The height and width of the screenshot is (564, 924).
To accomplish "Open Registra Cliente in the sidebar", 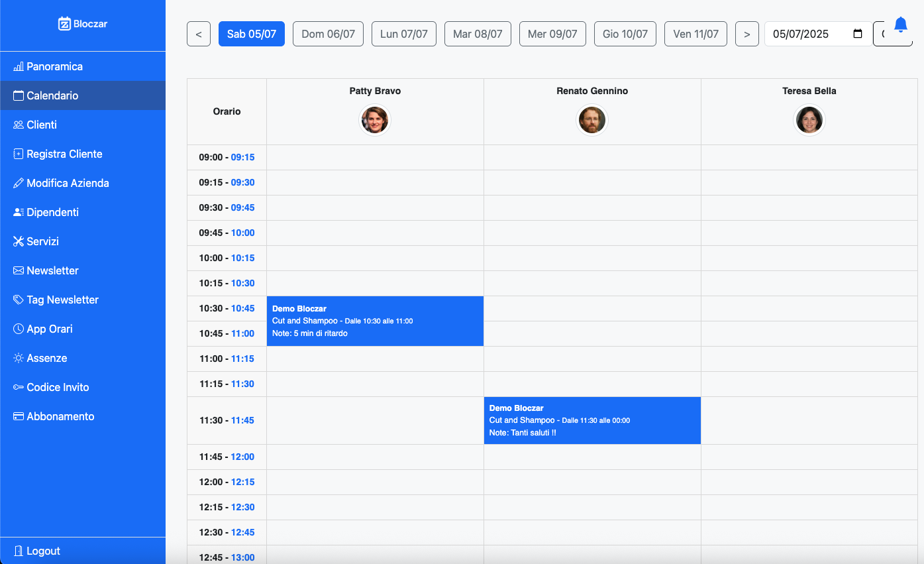I will coord(64,154).
